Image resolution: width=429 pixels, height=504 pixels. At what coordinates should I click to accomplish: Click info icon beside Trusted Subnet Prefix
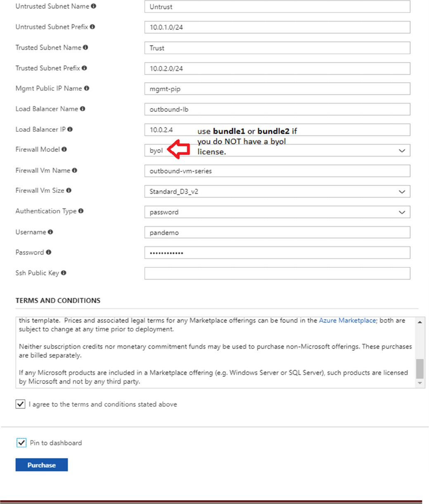[x=84, y=68]
